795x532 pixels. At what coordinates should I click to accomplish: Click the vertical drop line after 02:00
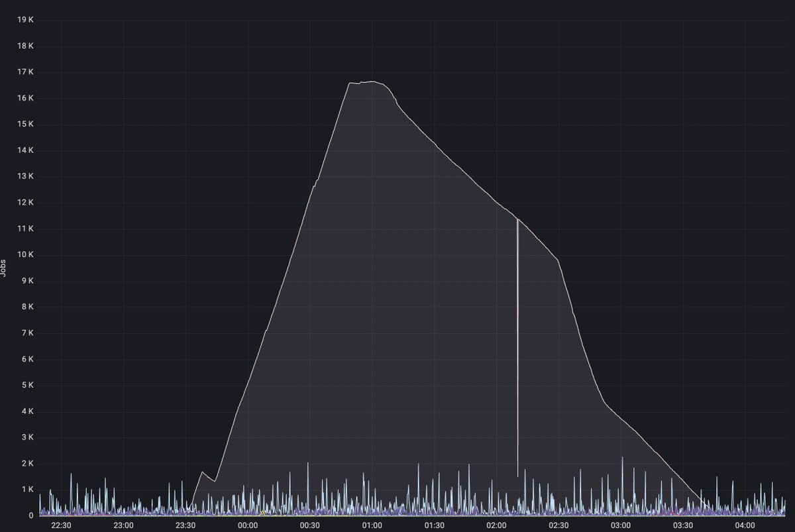(517, 348)
